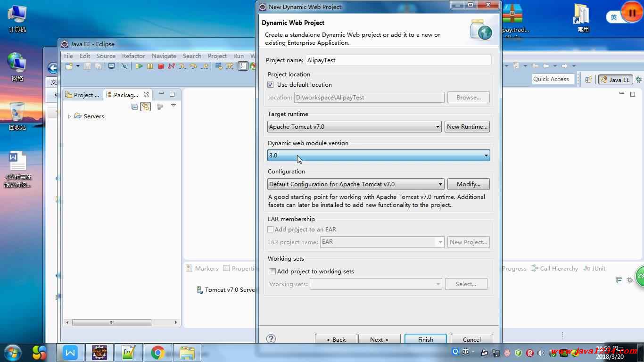Click the WPS Writer taskbar icon

[70, 353]
